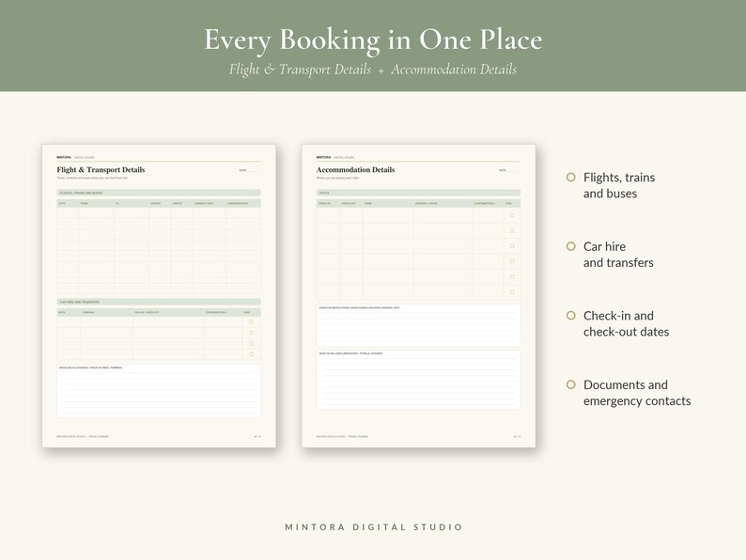
Task: Open the Flight & Transport Details page preview
Action: click(x=159, y=296)
